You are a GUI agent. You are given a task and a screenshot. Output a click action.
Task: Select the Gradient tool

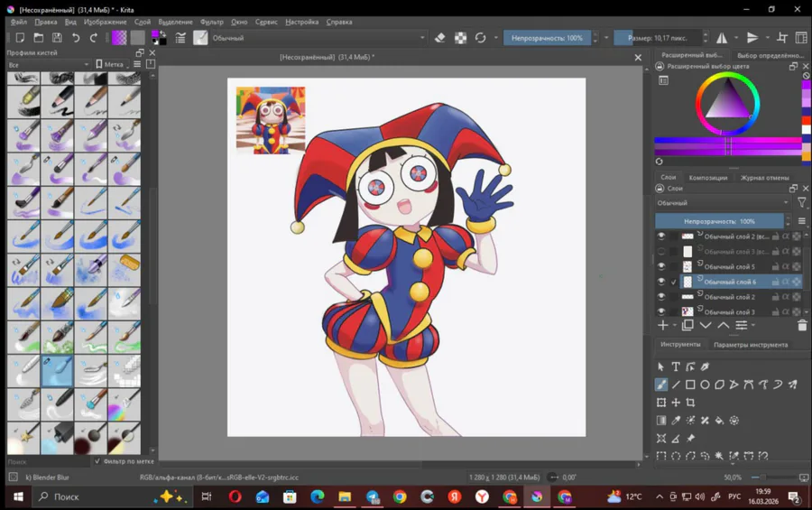661,421
